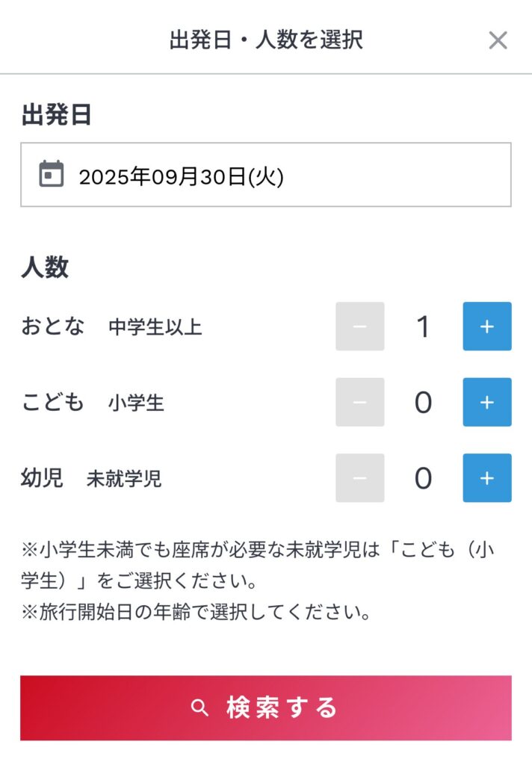Select the 幼児 count value 0
532x765 pixels.
point(423,478)
